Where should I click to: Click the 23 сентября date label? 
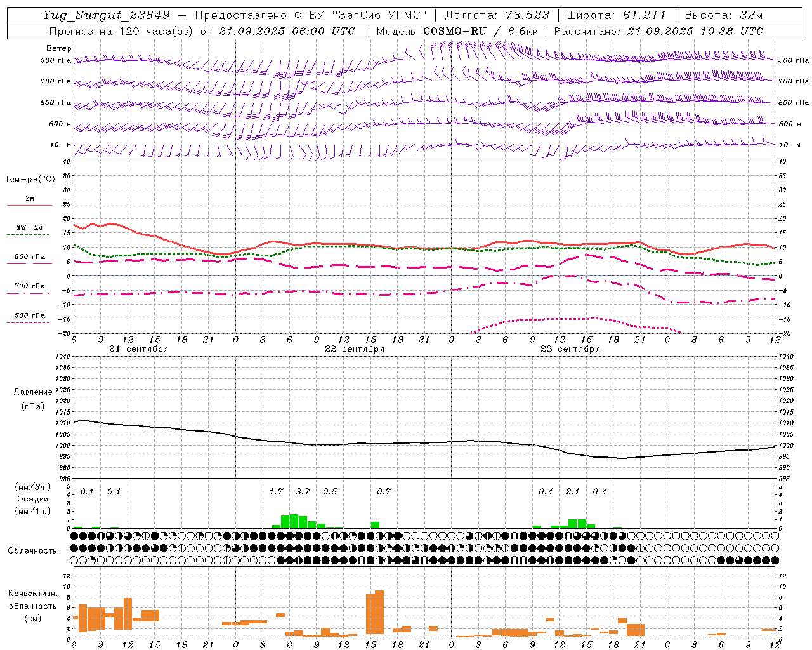tap(570, 349)
